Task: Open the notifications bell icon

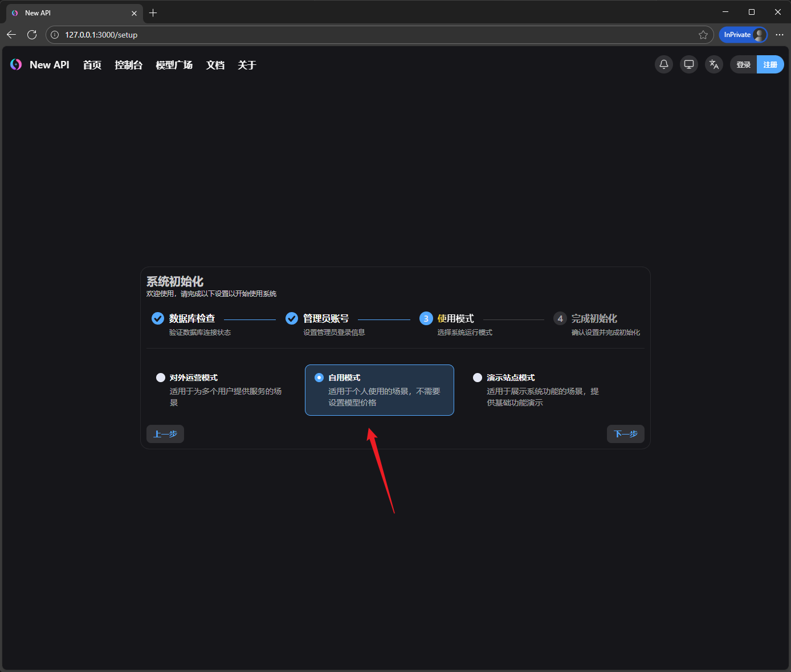Action: pos(664,64)
